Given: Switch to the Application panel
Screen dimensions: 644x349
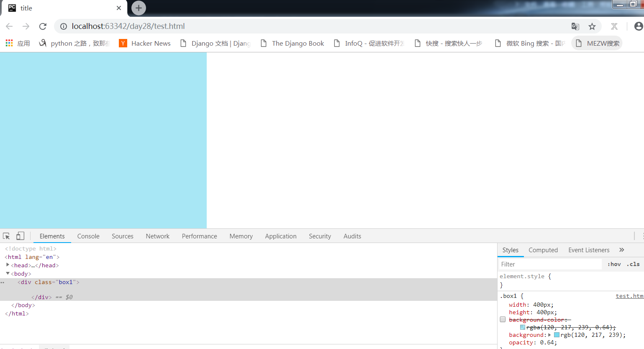Looking at the screenshot, I should 281,236.
